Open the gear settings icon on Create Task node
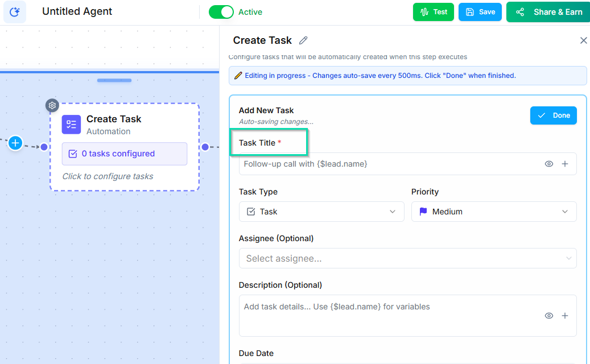 pyautogui.click(x=52, y=105)
